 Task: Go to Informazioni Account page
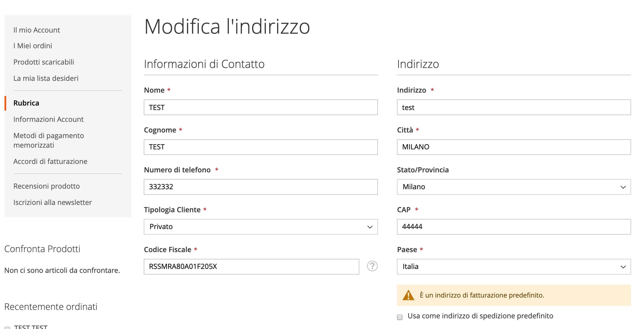click(49, 119)
